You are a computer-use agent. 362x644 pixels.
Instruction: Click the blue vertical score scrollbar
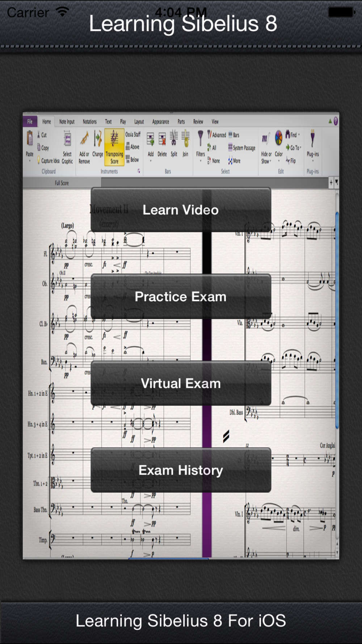pyautogui.click(x=337, y=321)
